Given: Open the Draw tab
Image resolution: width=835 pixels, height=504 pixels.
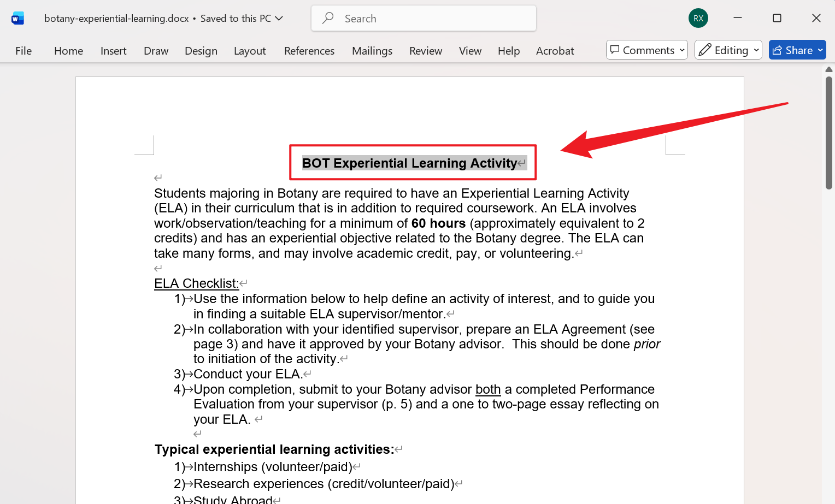Looking at the screenshot, I should click(156, 51).
